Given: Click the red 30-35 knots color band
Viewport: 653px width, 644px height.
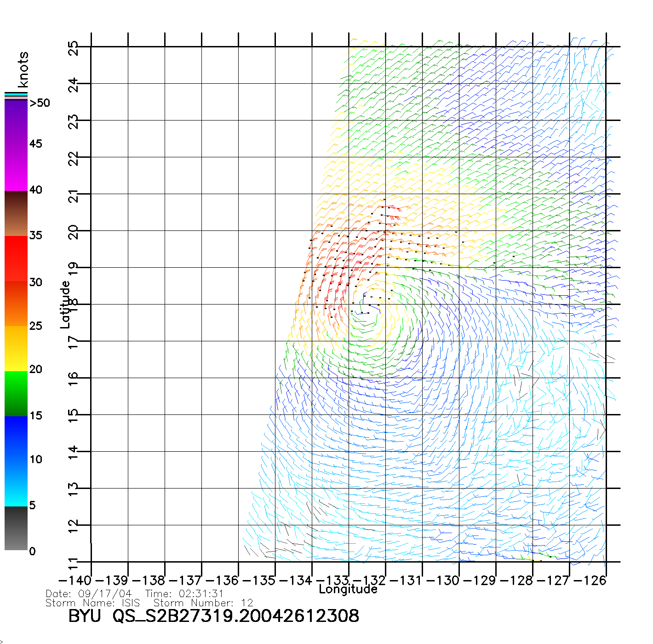Looking at the screenshot, I should tap(16, 259).
